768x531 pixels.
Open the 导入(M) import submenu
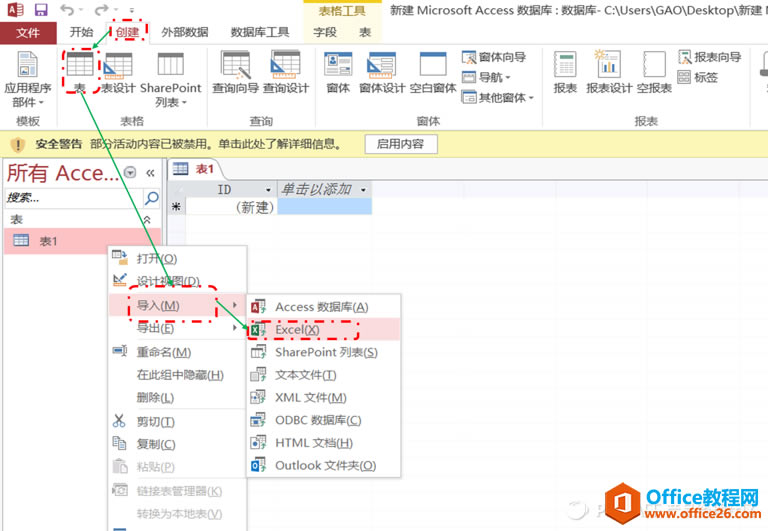177,305
